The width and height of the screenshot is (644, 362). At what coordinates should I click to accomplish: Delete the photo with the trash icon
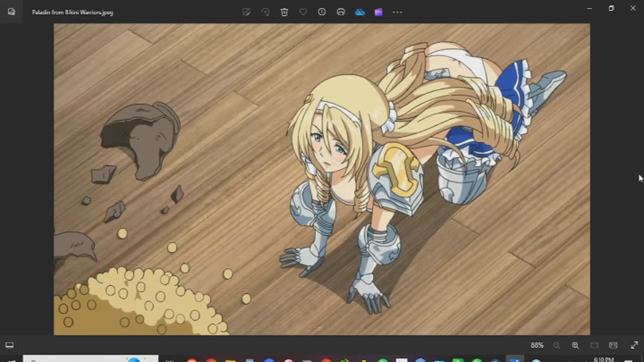point(284,12)
